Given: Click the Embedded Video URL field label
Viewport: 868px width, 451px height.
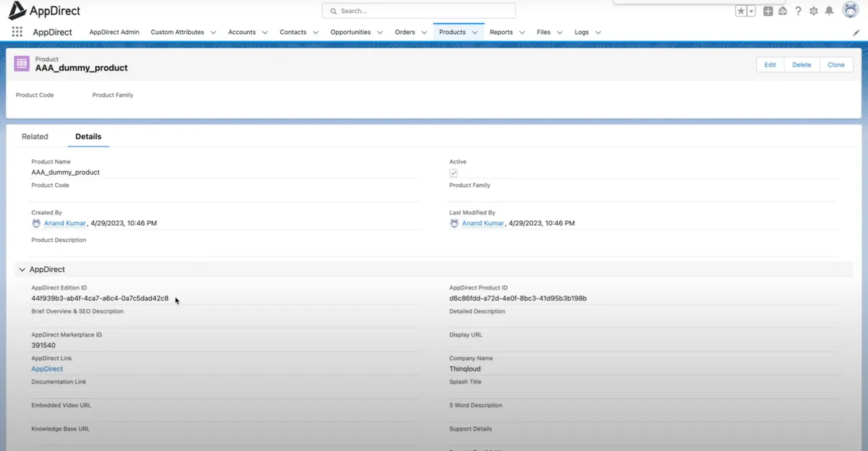Looking at the screenshot, I should 61,405.
